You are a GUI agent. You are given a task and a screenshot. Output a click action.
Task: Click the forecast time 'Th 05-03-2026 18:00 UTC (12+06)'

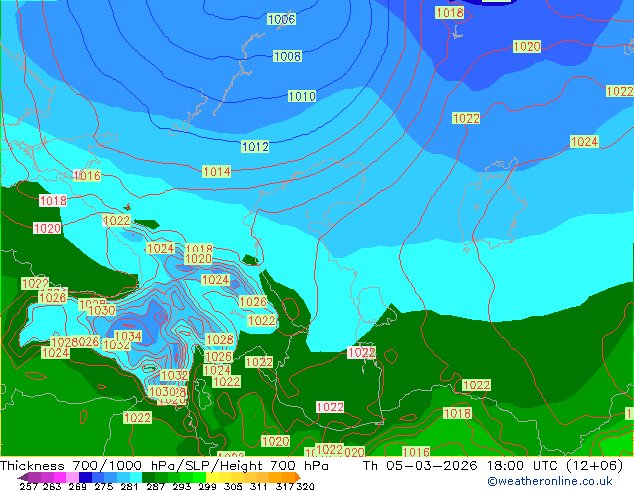pyautogui.click(x=493, y=465)
